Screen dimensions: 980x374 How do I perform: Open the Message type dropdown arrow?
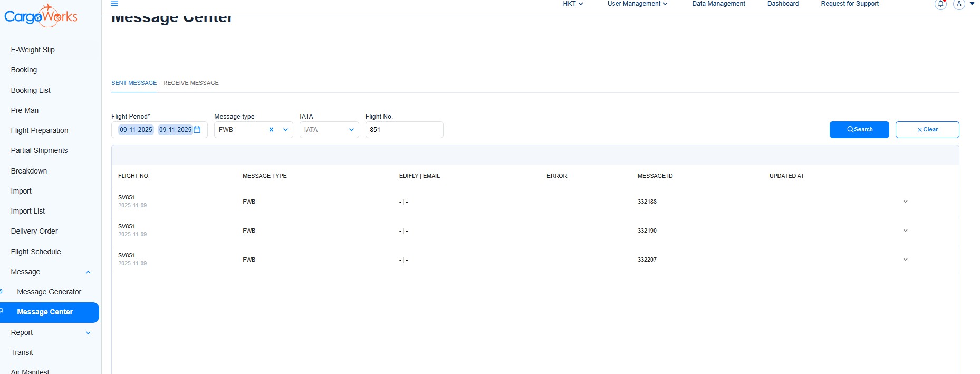[285, 130]
